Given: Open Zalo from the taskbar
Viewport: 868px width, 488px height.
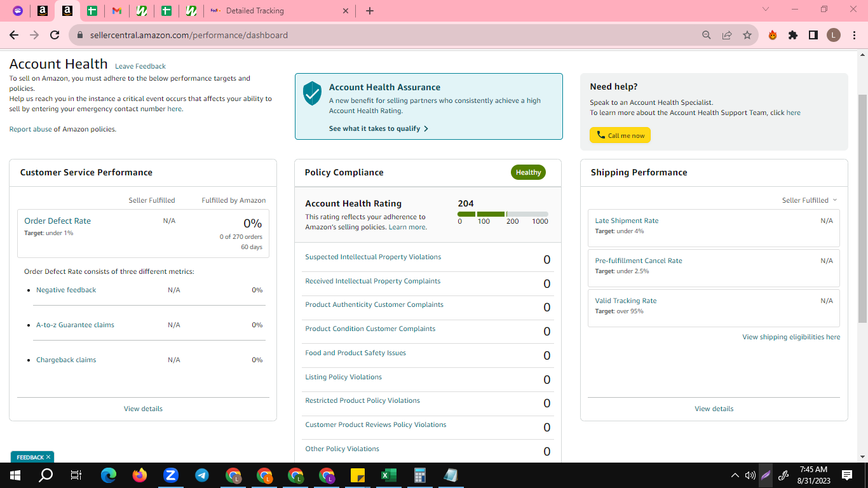Looking at the screenshot, I should tap(171, 475).
